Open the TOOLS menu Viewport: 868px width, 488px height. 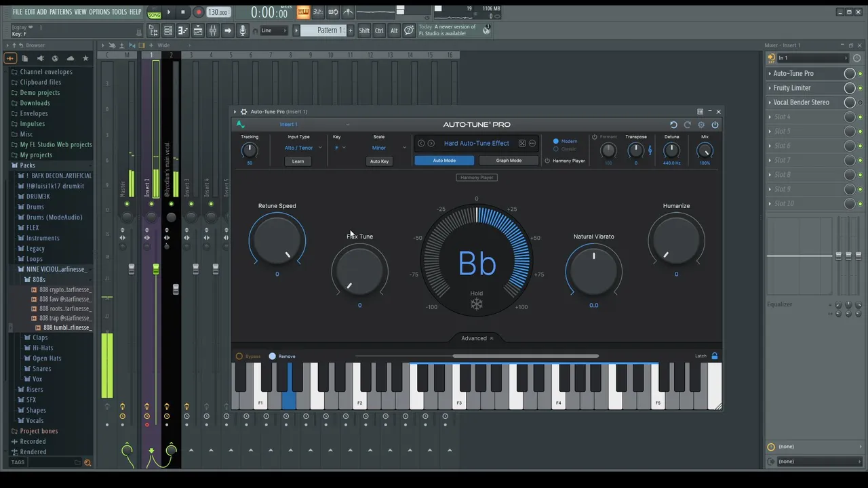(119, 12)
